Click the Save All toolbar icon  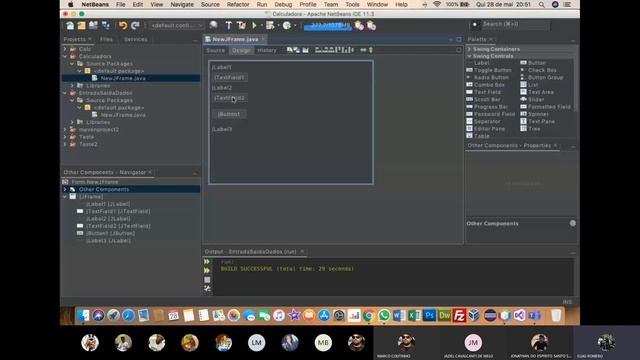pos(106,26)
